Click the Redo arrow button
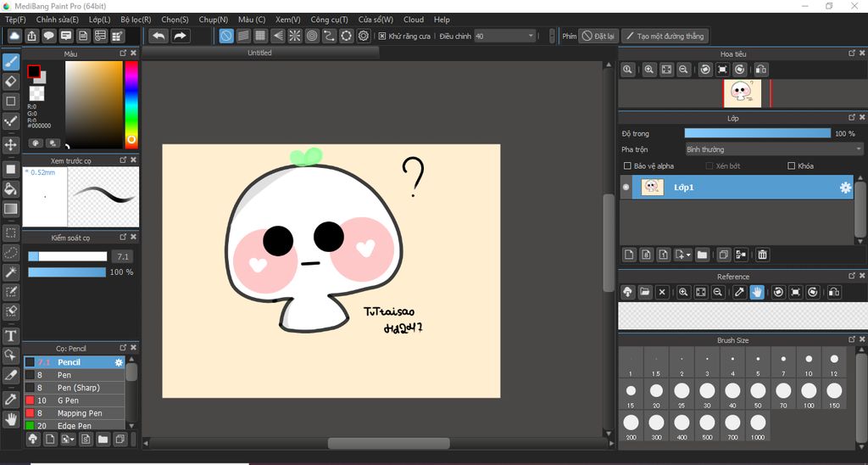 [x=181, y=36]
